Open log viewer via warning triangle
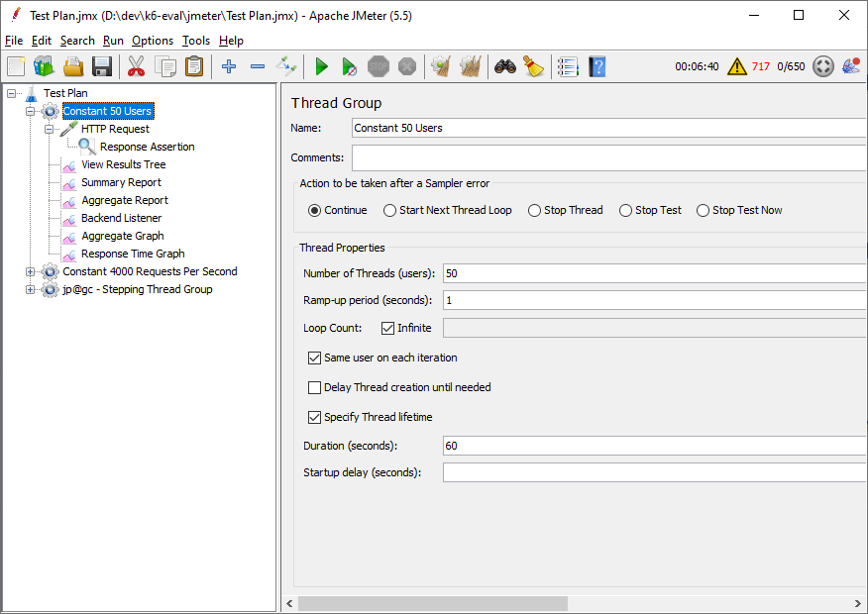This screenshot has width=868, height=614. [737, 67]
